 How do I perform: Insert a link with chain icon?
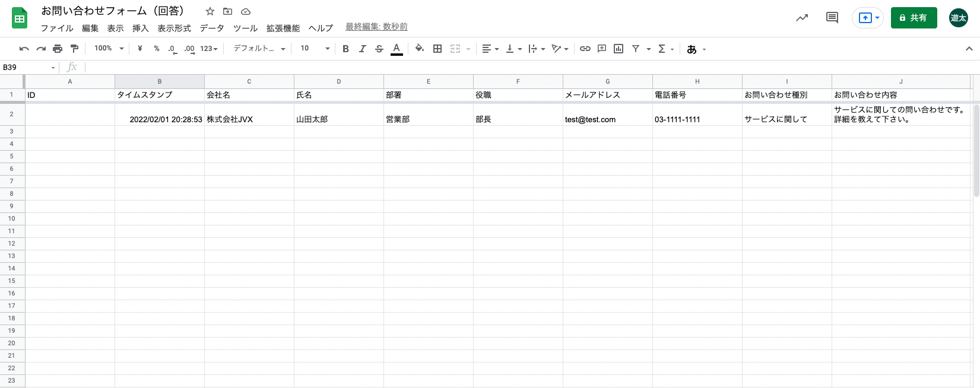pyautogui.click(x=585, y=49)
